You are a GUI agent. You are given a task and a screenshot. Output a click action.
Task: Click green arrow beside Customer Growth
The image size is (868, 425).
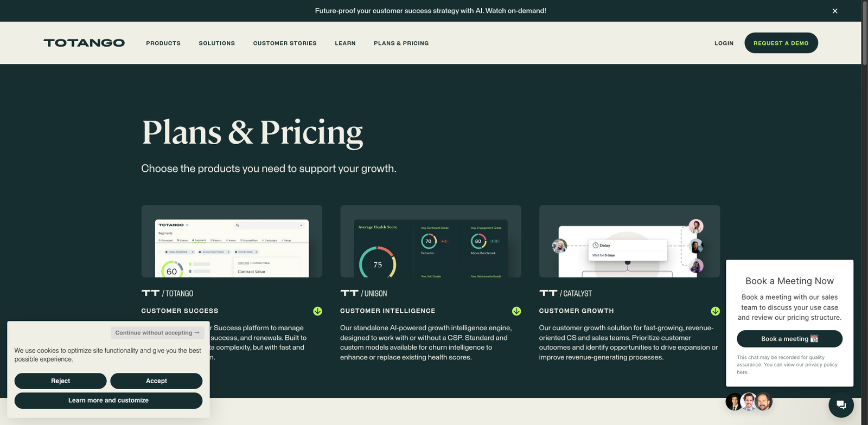716,311
